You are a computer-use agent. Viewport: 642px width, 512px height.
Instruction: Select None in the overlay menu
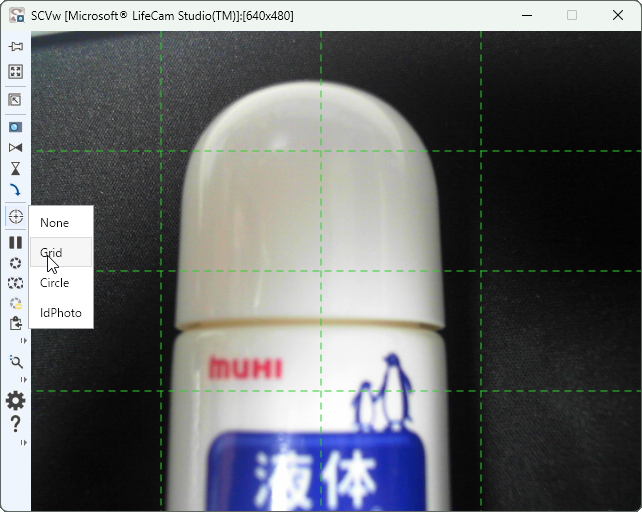(x=61, y=223)
